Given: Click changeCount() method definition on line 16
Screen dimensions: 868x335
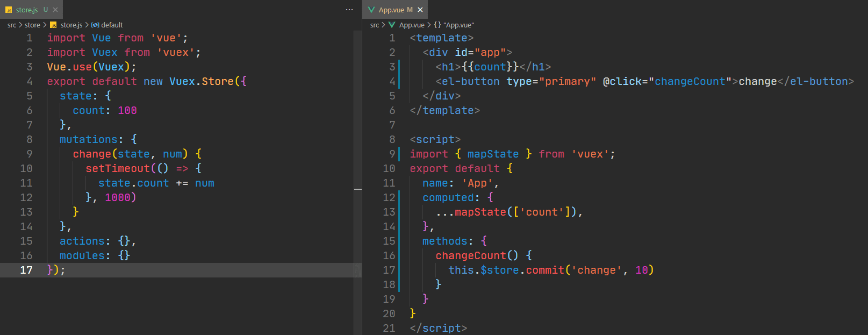Looking at the screenshot, I should click(x=477, y=256).
